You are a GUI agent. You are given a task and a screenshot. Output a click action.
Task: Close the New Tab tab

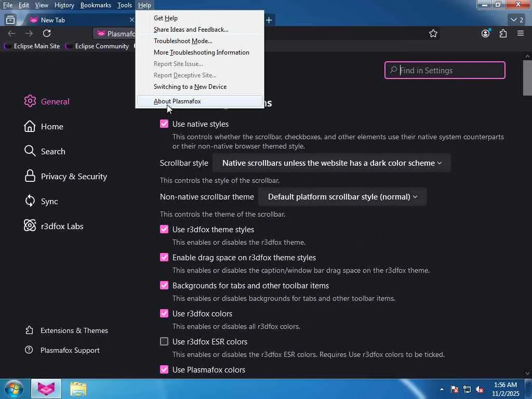point(131,20)
